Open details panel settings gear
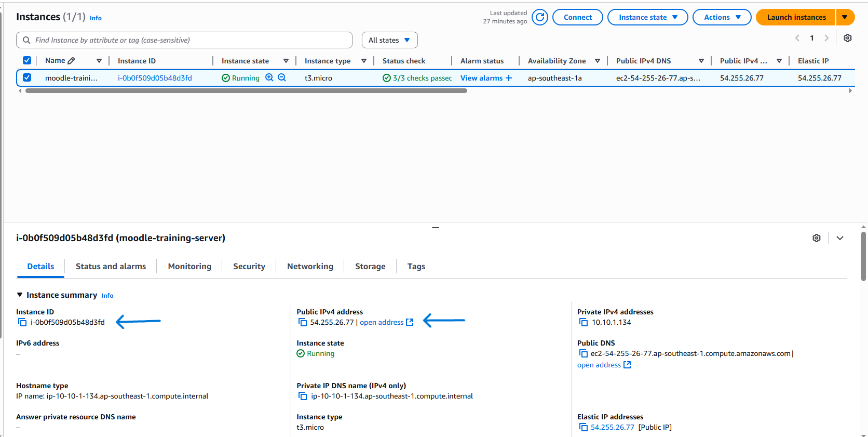Screen dimensions: 868x437 pos(817,238)
